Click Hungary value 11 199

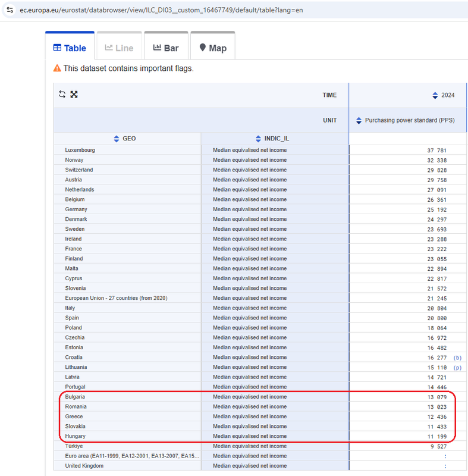(x=437, y=437)
